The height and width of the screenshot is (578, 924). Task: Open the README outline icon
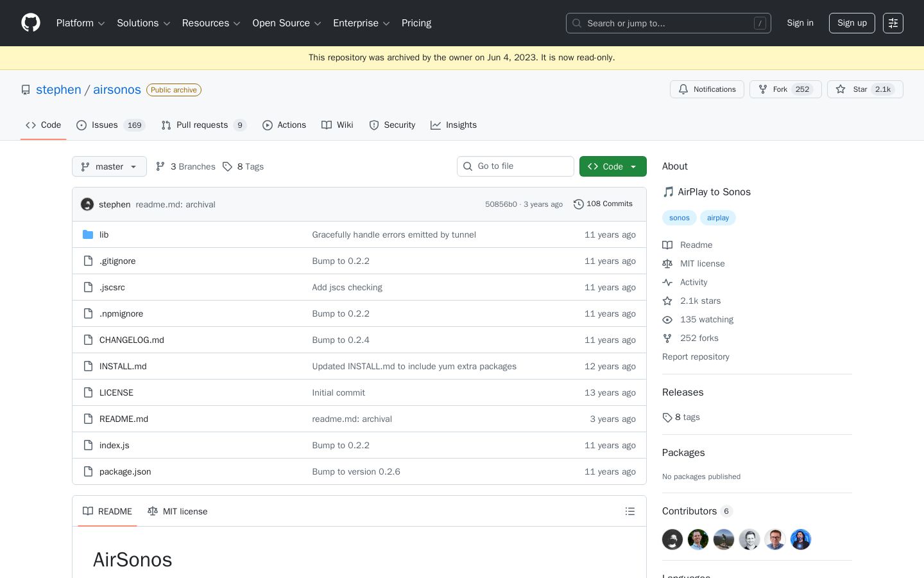coord(630,511)
